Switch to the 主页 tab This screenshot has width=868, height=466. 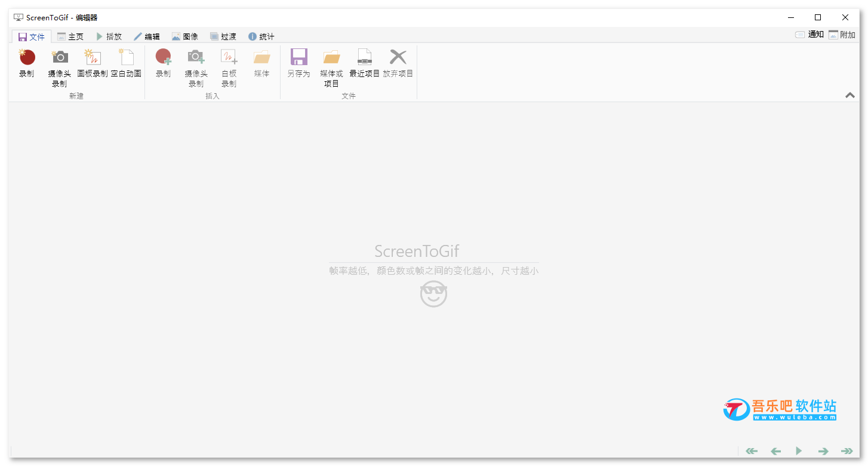pyautogui.click(x=70, y=36)
